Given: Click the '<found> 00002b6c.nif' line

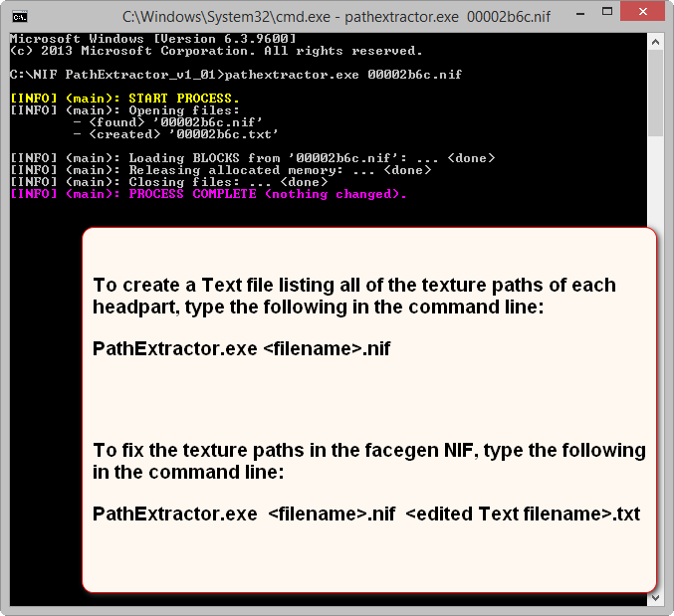Looking at the screenshot, I should point(167,122).
